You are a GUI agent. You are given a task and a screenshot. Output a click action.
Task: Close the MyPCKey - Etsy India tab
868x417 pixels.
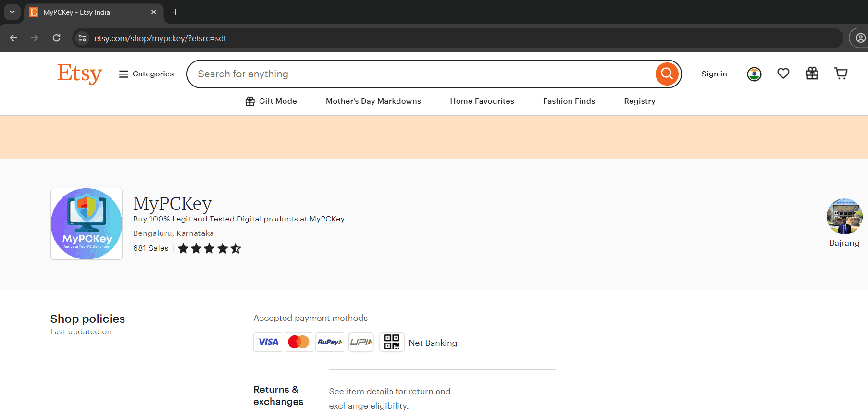[154, 12]
